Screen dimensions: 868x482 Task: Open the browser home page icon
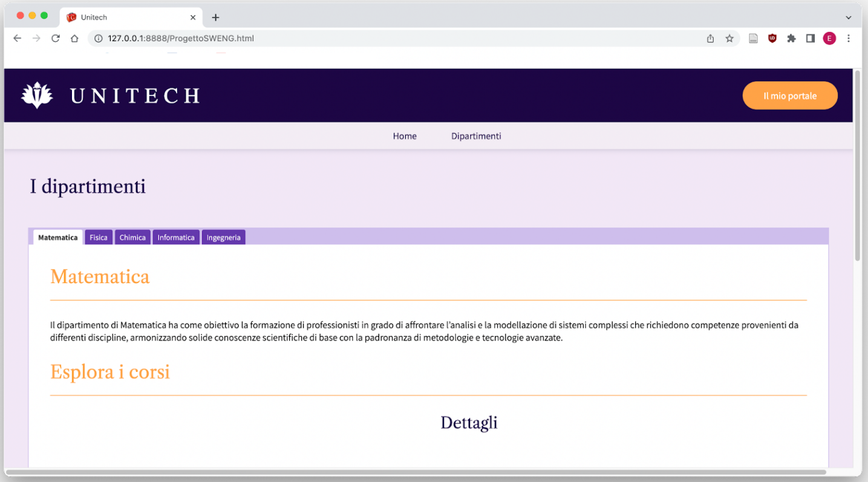point(74,38)
